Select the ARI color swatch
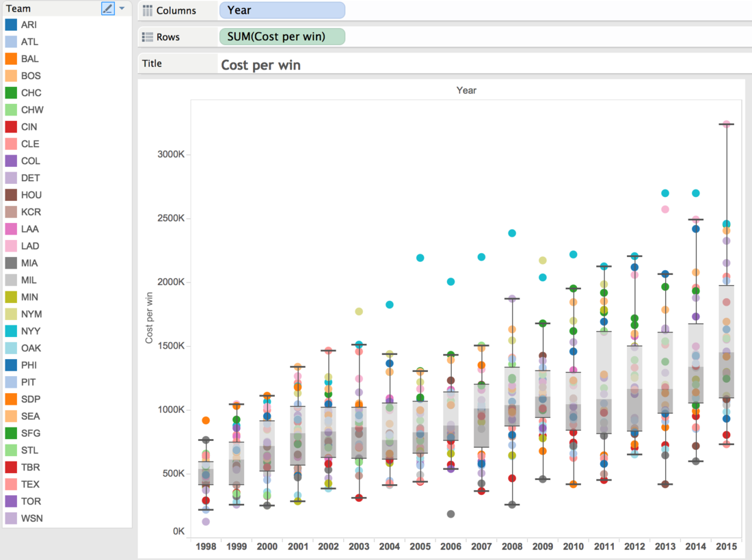The image size is (752, 560). [11, 25]
